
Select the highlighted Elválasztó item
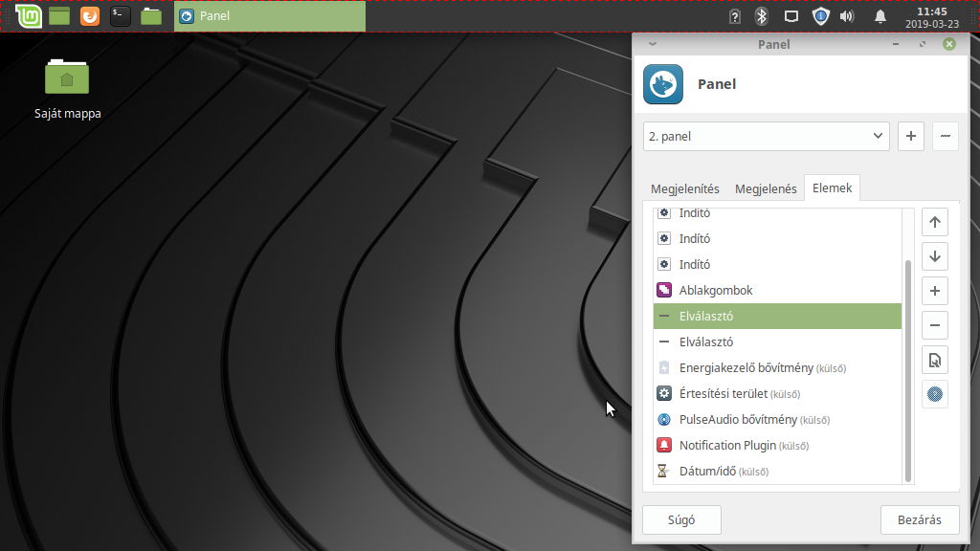[x=777, y=316]
